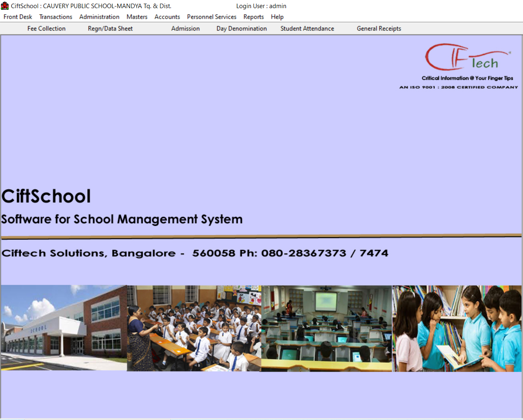Open the Personnel Services menu

point(211,17)
